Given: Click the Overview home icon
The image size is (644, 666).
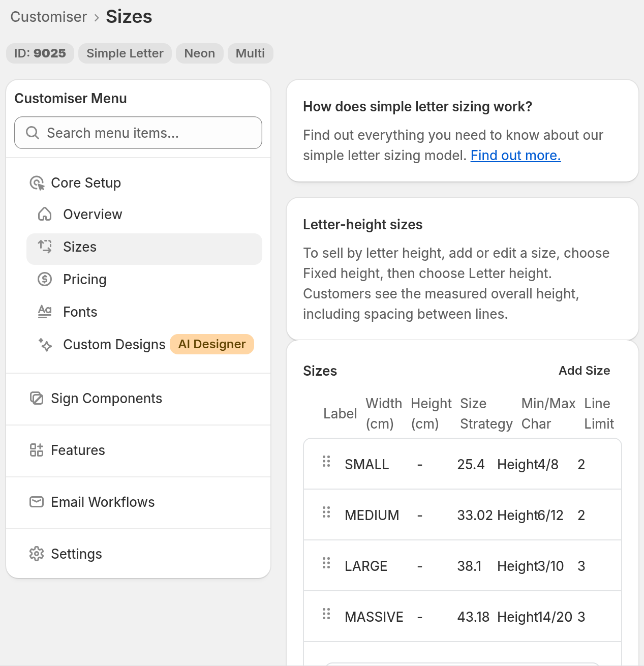Looking at the screenshot, I should pyautogui.click(x=45, y=214).
